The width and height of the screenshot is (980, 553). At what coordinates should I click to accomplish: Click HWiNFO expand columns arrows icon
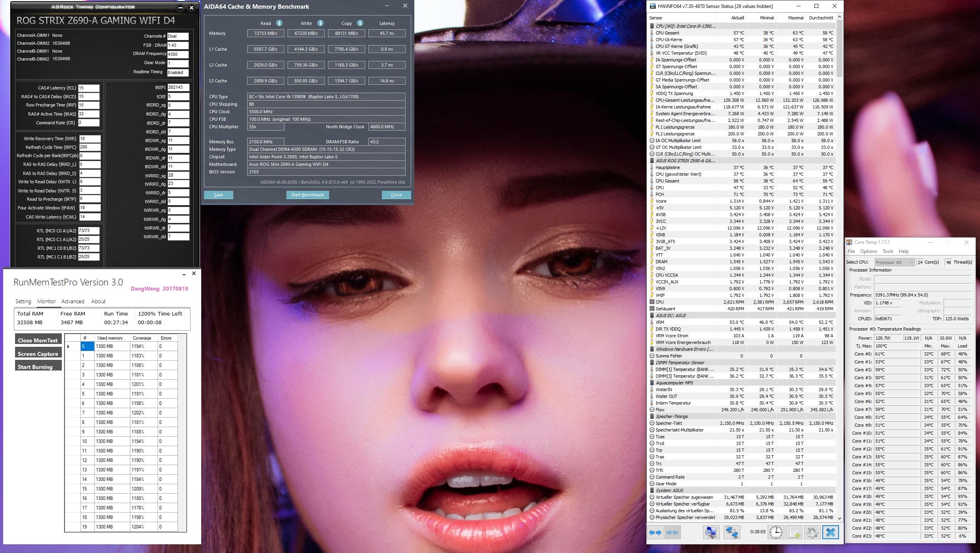click(x=655, y=532)
